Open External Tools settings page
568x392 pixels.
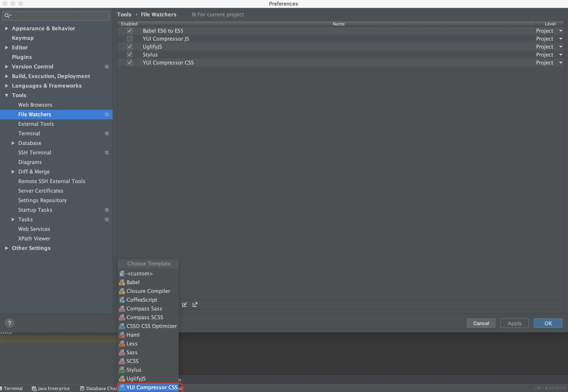pos(36,124)
